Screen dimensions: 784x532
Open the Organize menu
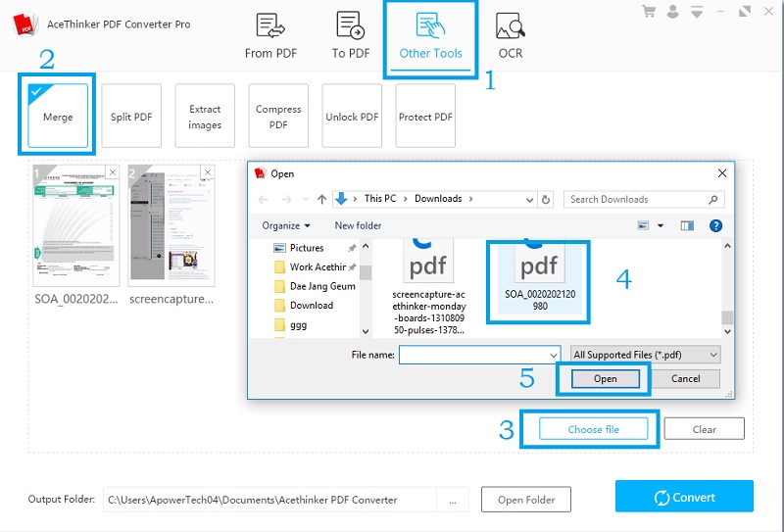click(x=286, y=225)
